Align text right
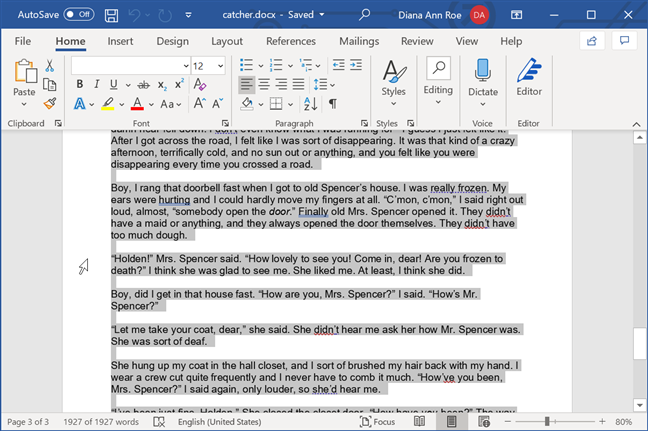Viewport: 648px width, 431px height. pos(281,85)
